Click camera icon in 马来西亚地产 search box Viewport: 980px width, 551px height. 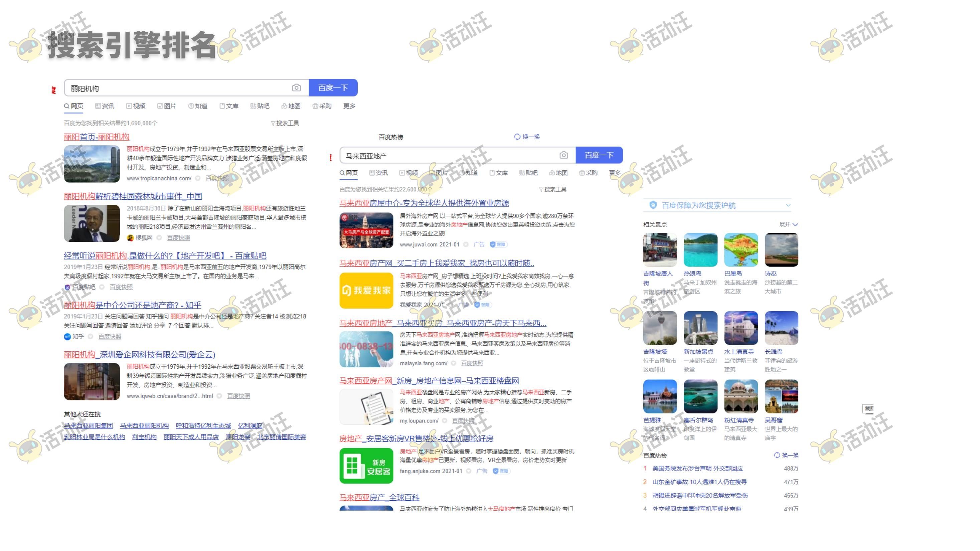[x=563, y=155]
